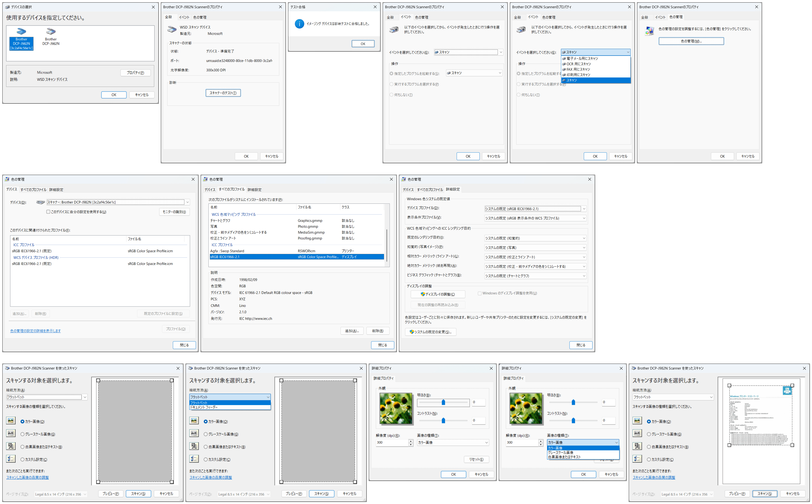
Task: Click the WSD スキャン デバイス scanner icon
Action: [x=172, y=29]
